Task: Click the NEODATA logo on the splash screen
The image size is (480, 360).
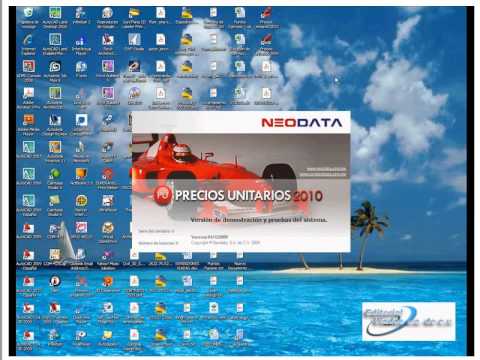Action: (x=302, y=122)
